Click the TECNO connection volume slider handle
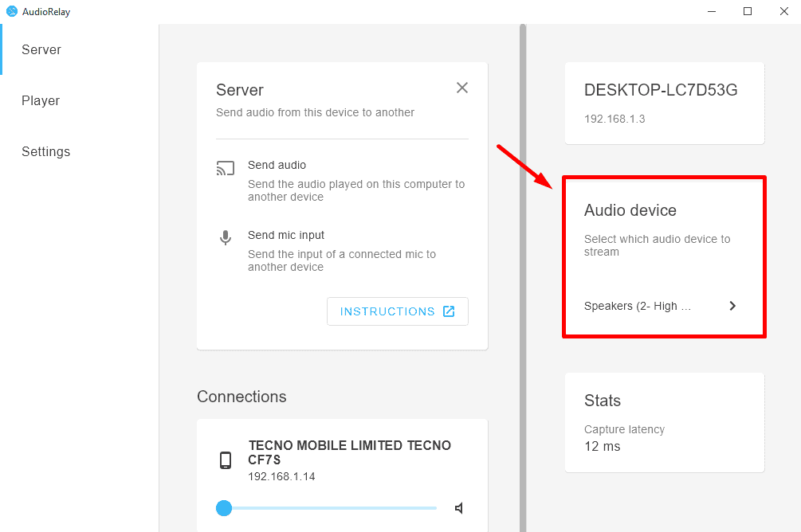Viewport: 801px width, 532px height. [x=224, y=508]
